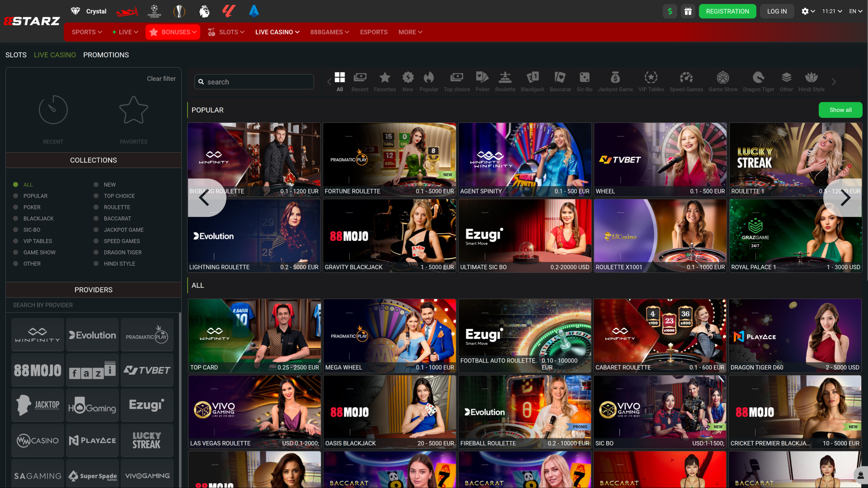Select the POKER collection radio button
This screenshot has width=868, height=488.
[16, 207]
